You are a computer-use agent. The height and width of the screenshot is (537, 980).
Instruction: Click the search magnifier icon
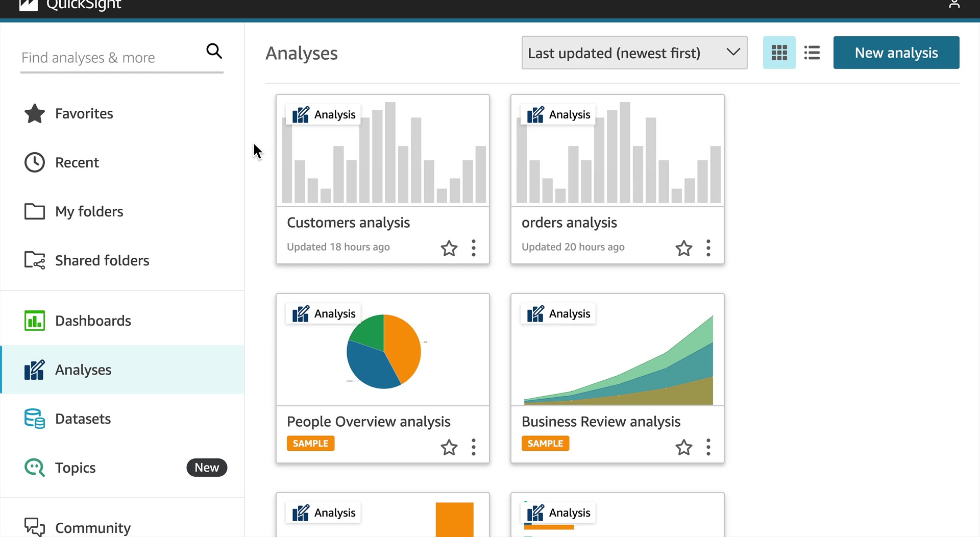(x=214, y=51)
